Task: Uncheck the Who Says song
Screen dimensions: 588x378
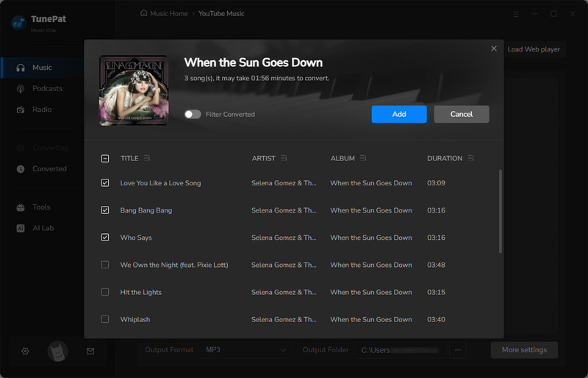Action: tap(105, 238)
